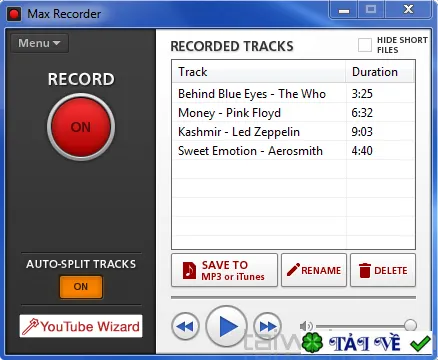Maximize the Max Recorder window

pos(371,10)
